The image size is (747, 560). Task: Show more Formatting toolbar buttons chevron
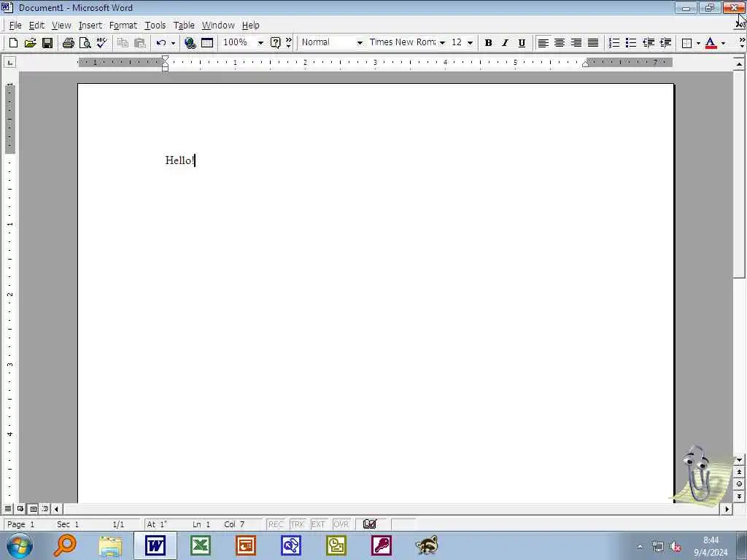click(742, 43)
